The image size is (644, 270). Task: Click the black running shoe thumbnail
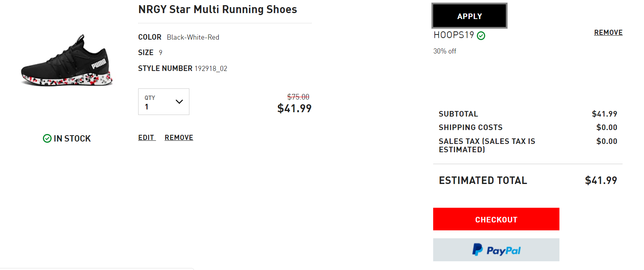pyautogui.click(x=67, y=61)
